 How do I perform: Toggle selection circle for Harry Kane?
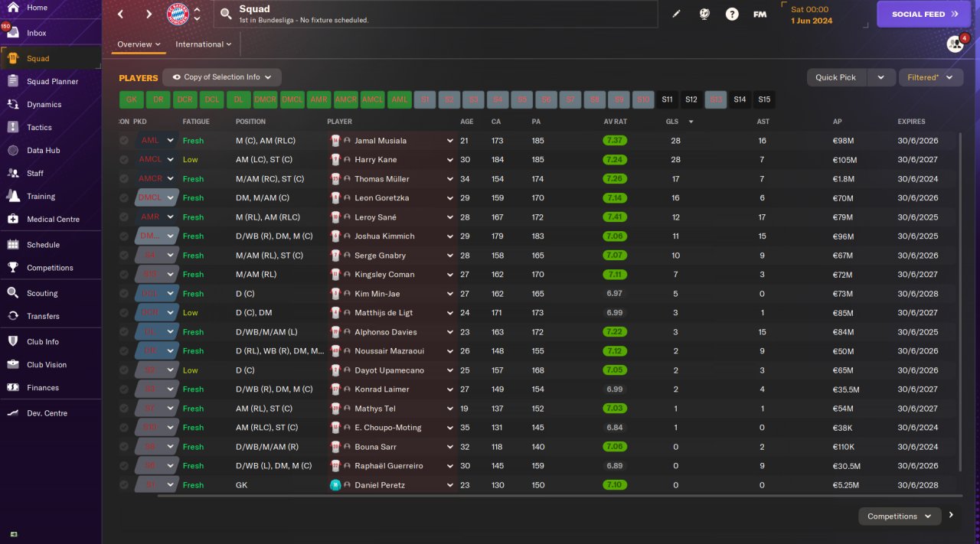coord(124,160)
